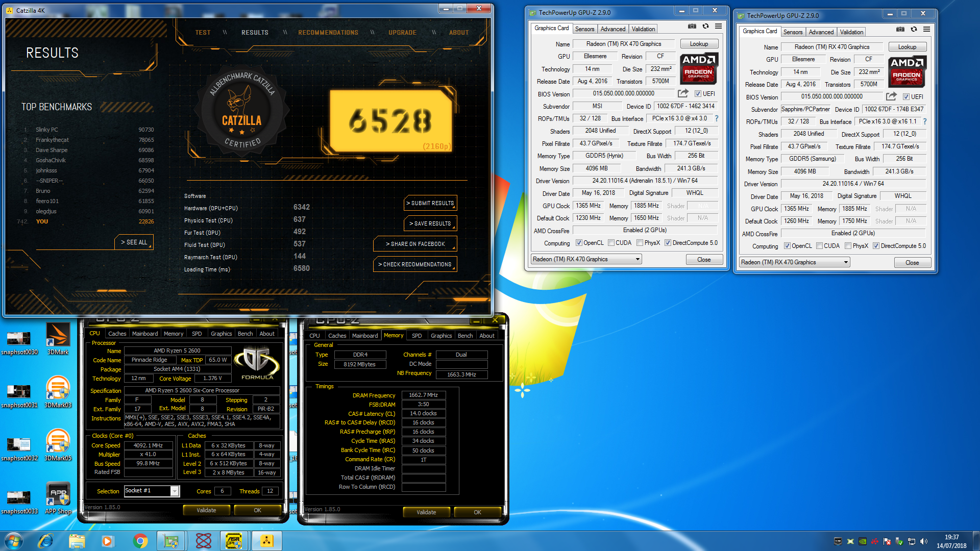Open Socket #1 selection dropdown in CPU-Z
The height and width of the screenshot is (551, 980).
coord(152,491)
